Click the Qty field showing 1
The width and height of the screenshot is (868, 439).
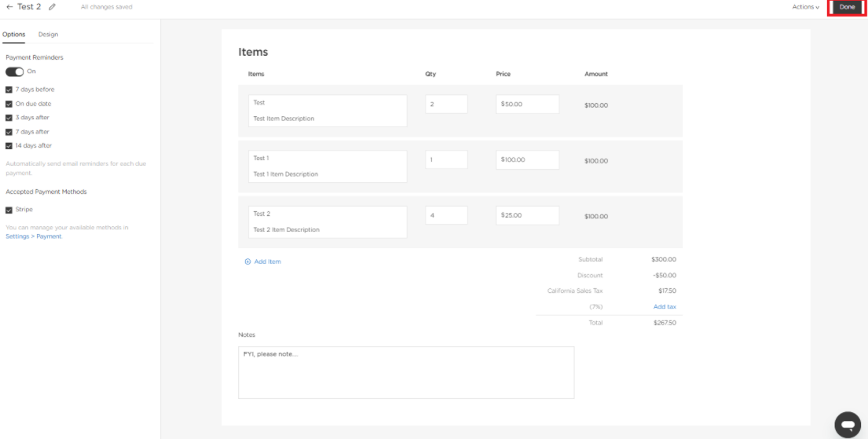tap(446, 160)
